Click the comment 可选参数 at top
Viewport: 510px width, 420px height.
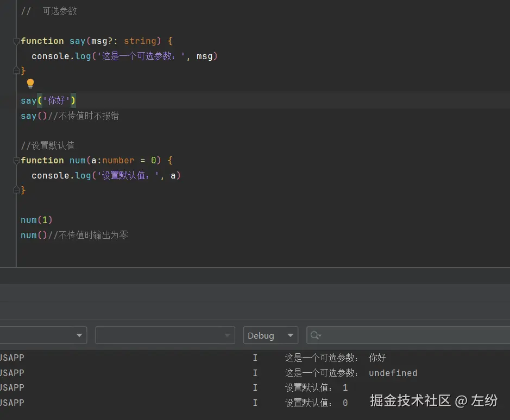60,11
